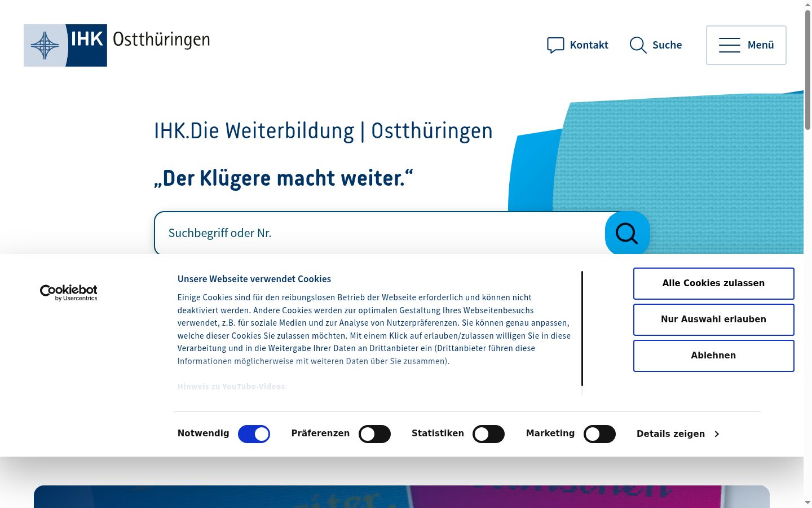Click the round blue search submit button
Image resolution: width=812 pixels, height=508 pixels.
[627, 233]
